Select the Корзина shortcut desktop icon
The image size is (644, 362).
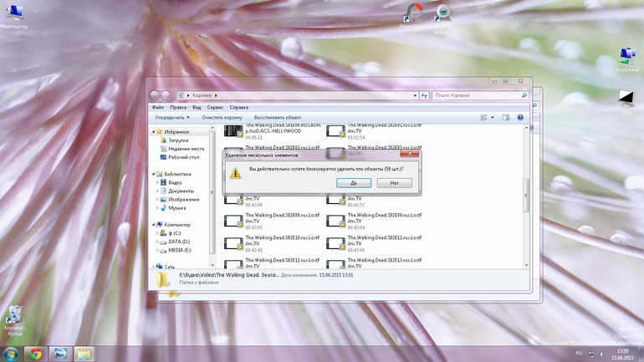point(14,320)
